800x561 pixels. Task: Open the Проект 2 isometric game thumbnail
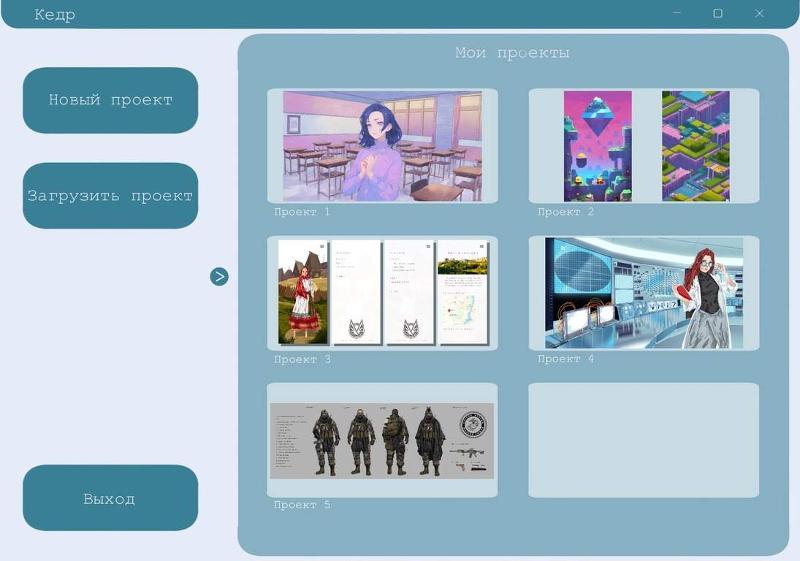pos(644,146)
